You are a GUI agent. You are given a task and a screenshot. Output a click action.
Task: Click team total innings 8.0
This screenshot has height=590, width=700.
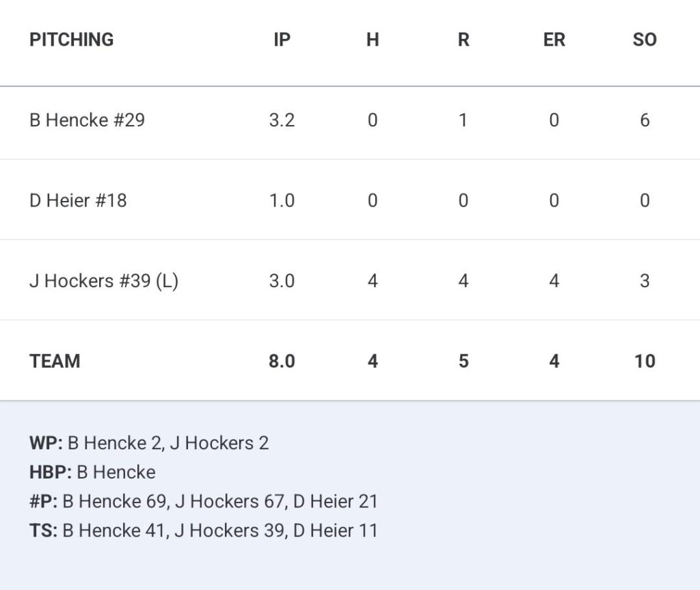[x=282, y=361]
